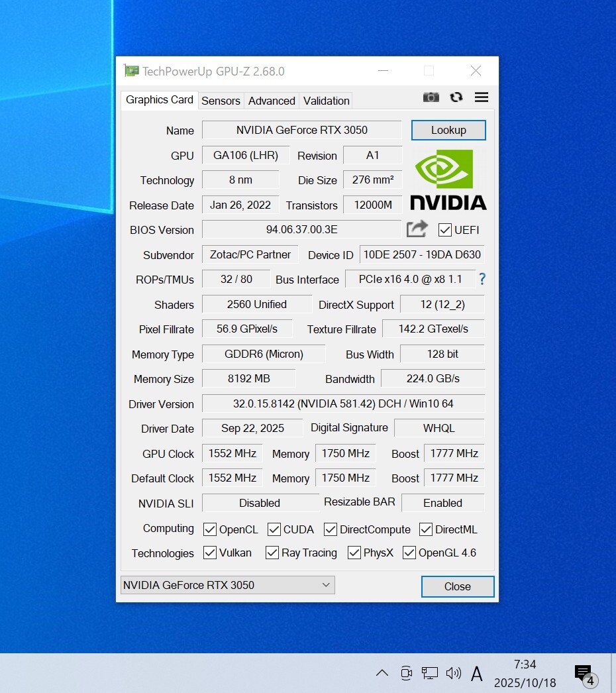This screenshot has width=616, height=693.
Task: Click the refresh arrows icon
Action: point(456,97)
